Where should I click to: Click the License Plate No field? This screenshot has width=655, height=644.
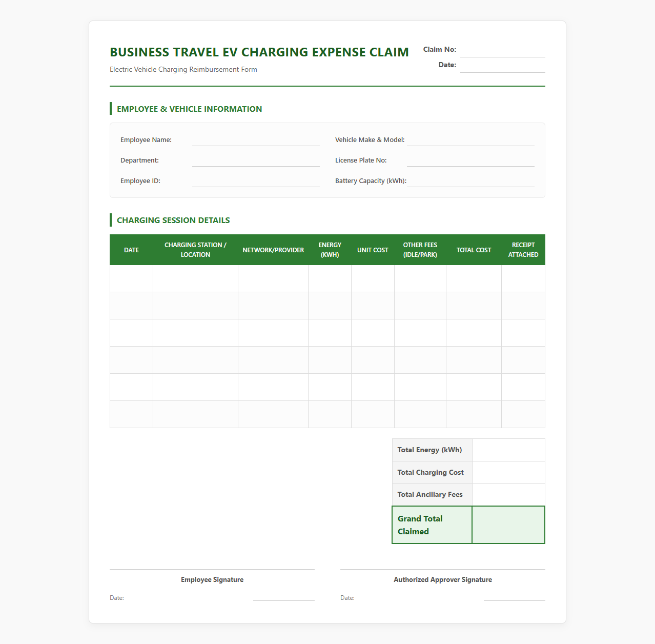(470, 160)
